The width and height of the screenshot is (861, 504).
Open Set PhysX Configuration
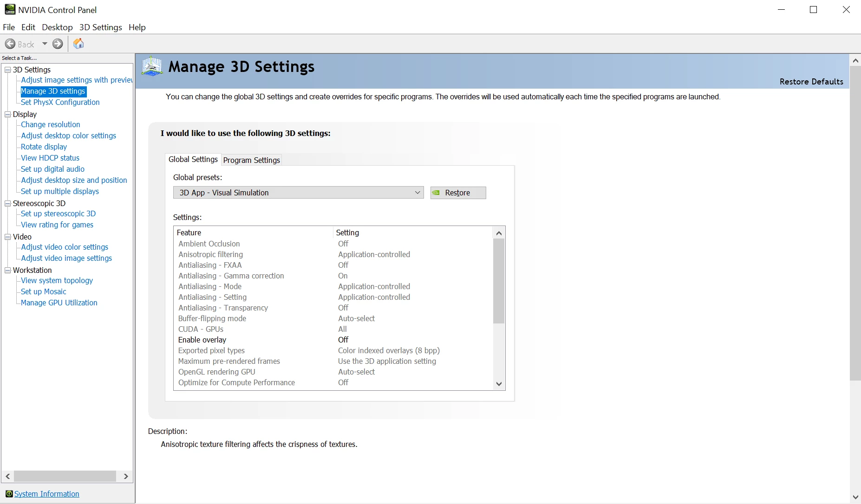[x=60, y=102]
